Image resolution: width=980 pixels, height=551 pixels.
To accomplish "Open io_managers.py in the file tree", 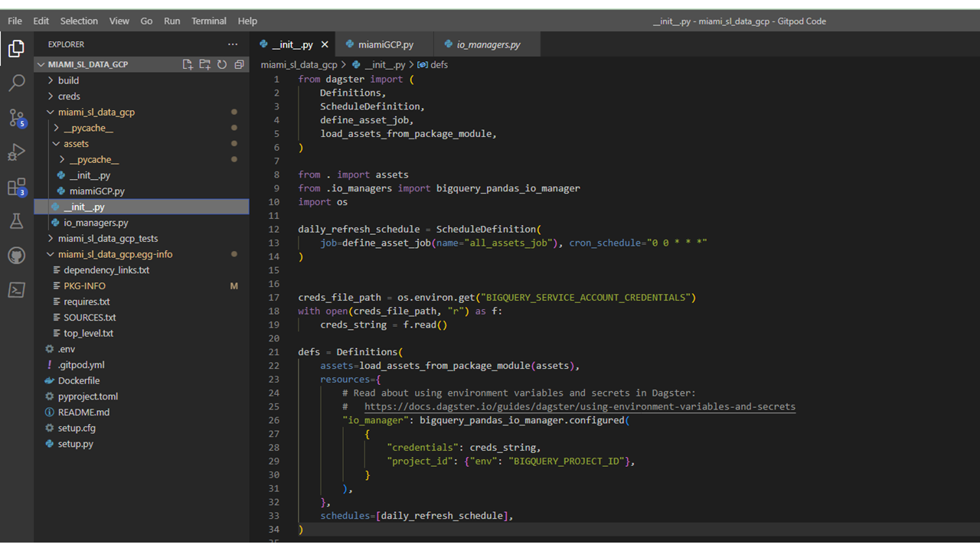I will coord(142,223).
